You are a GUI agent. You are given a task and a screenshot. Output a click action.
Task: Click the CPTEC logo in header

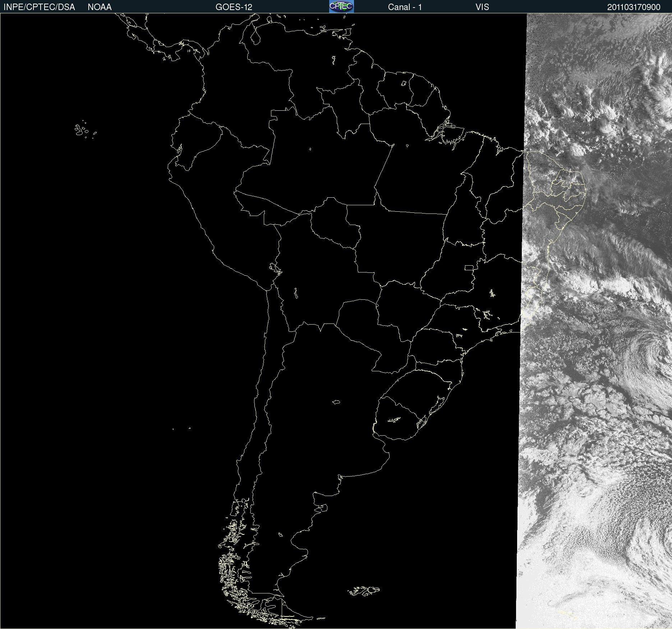tap(341, 6)
